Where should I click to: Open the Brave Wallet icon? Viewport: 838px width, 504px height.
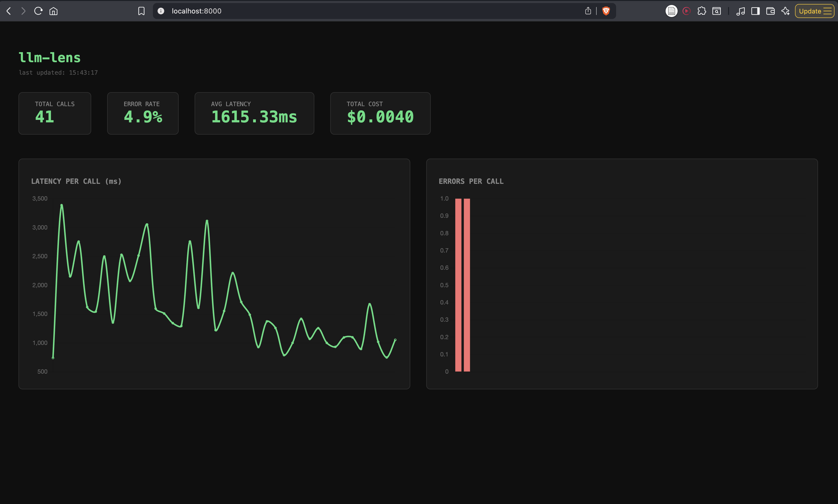click(x=770, y=11)
